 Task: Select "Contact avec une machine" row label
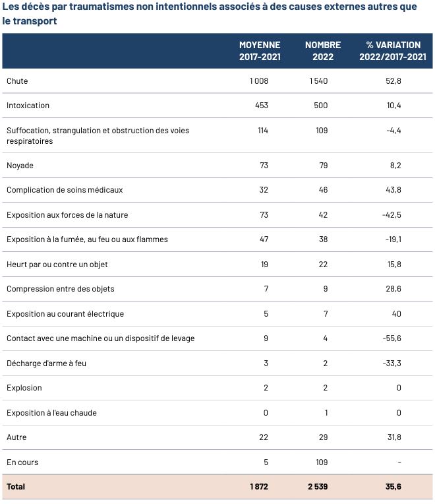coord(100,338)
